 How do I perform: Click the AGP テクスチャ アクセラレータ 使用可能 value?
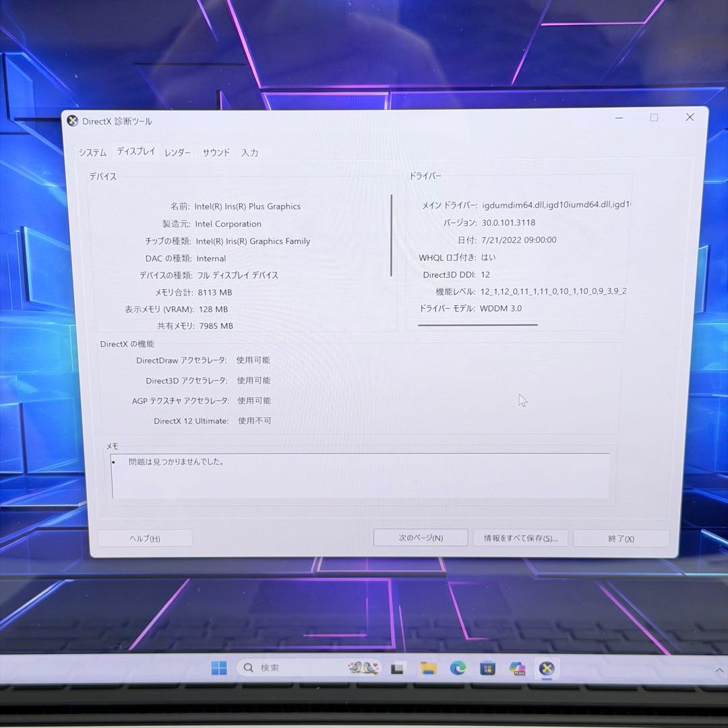(x=254, y=400)
